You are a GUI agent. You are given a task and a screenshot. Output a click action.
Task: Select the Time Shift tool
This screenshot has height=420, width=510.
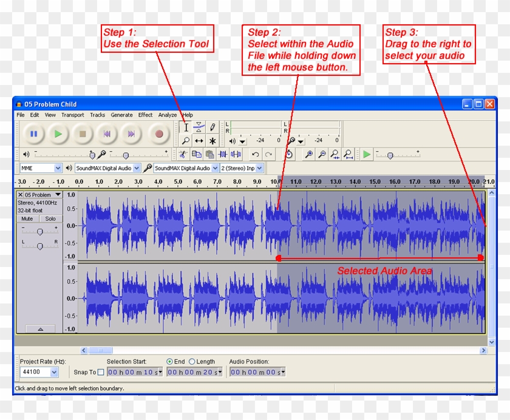point(199,141)
